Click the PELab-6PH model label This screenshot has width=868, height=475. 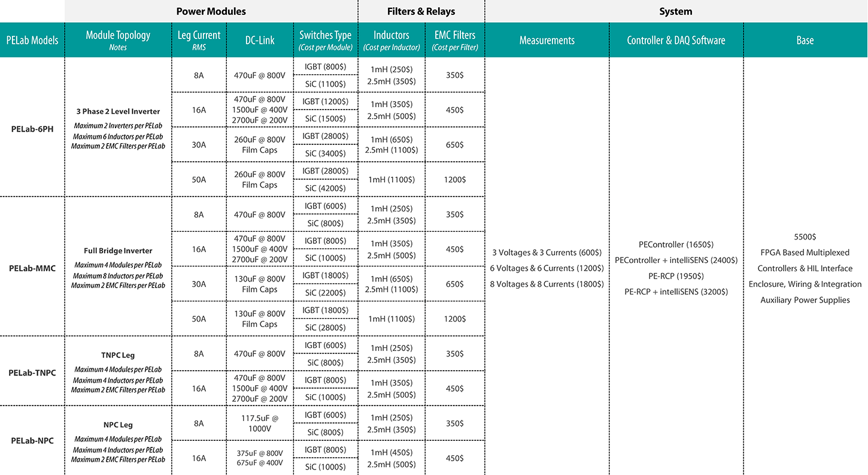click(32, 129)
